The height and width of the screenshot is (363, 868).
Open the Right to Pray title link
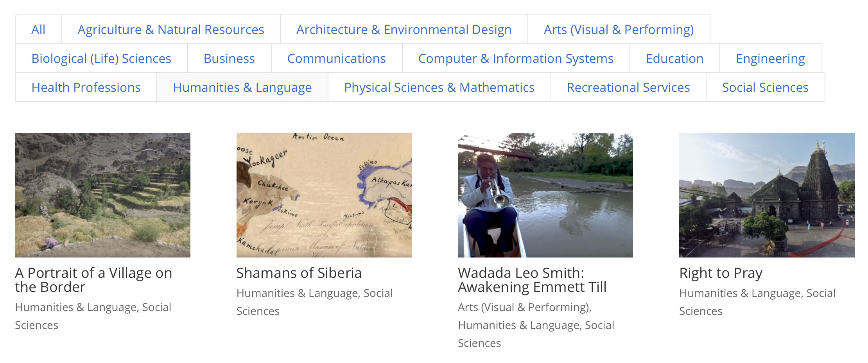coord(721,273)
